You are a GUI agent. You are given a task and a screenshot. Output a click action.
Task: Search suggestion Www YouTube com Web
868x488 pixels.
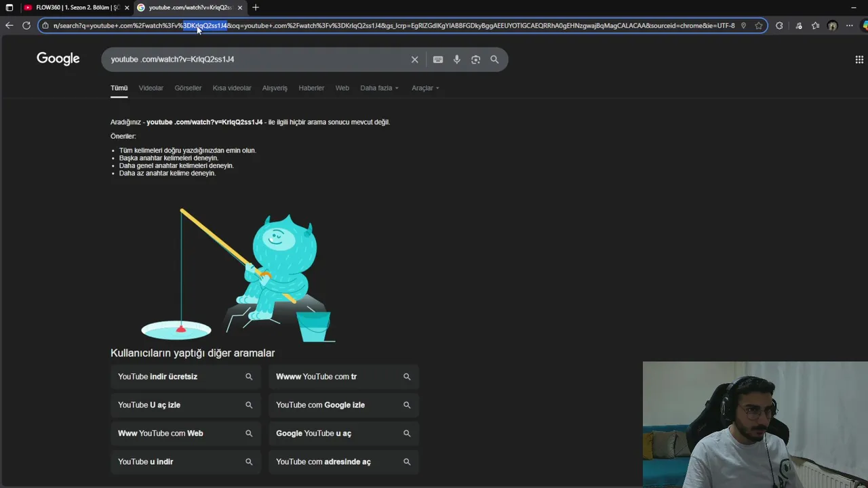(x=186, y=434)
